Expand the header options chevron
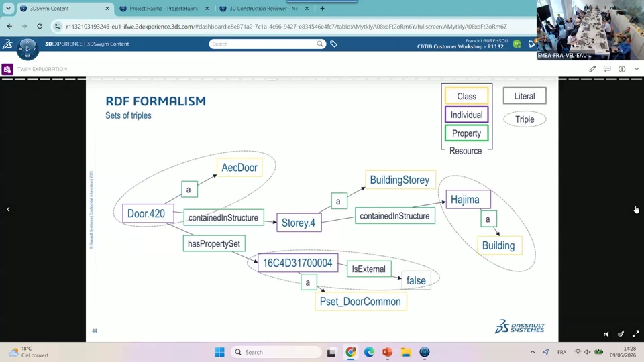Image resolution: width=644 pixels, height=362 pixels. [636, 69]
